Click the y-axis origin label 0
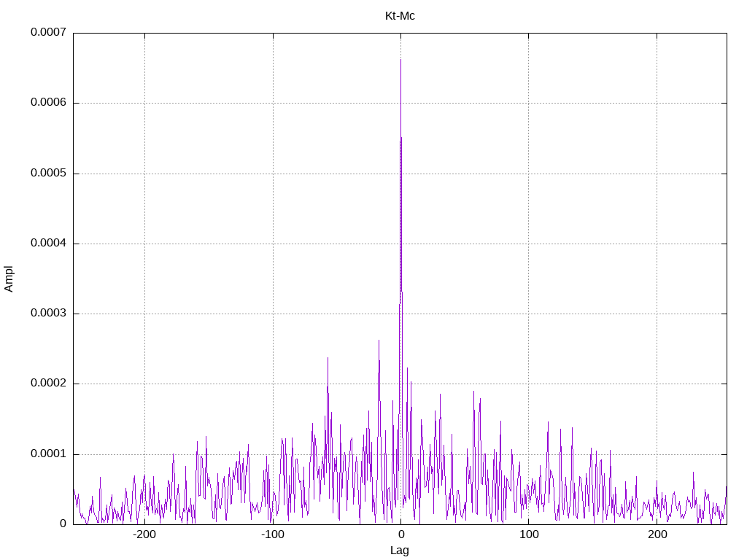 [x=63, y=524]
